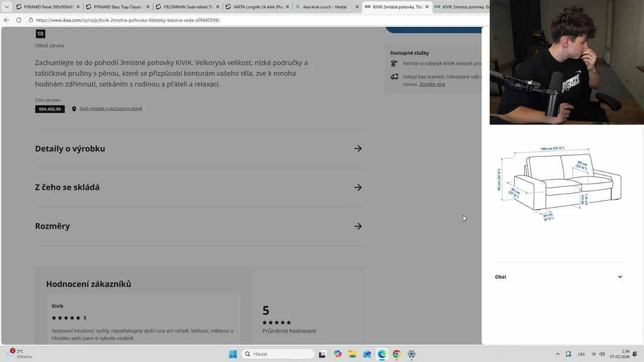Click the Kivik review card title

57,306
